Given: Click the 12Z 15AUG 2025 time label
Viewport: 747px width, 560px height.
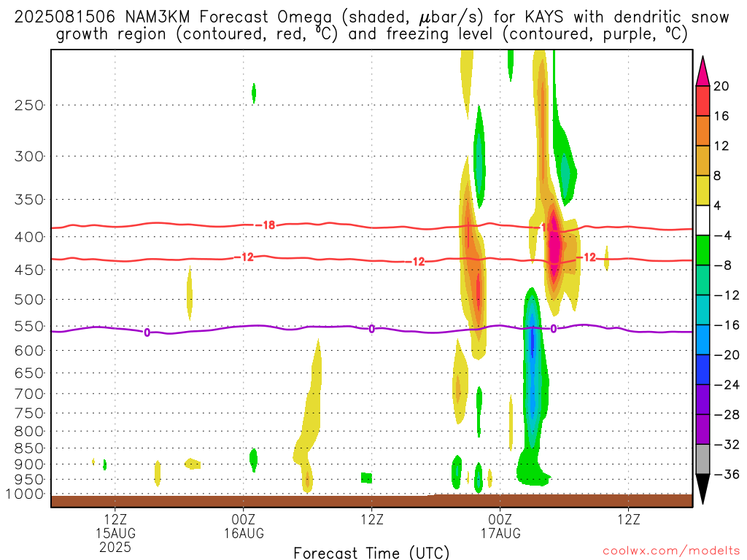Looking at the screenshot, I should [x=115, y=533].
